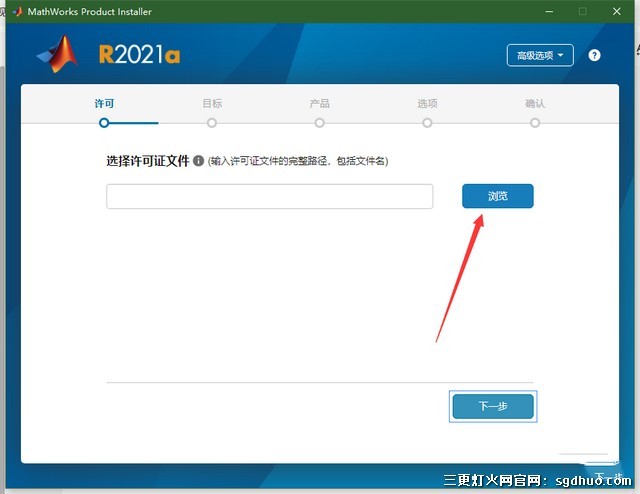640x494 pixels.
Task: Click the 目标 step progress circle
Action: click(x=212, y=123)
